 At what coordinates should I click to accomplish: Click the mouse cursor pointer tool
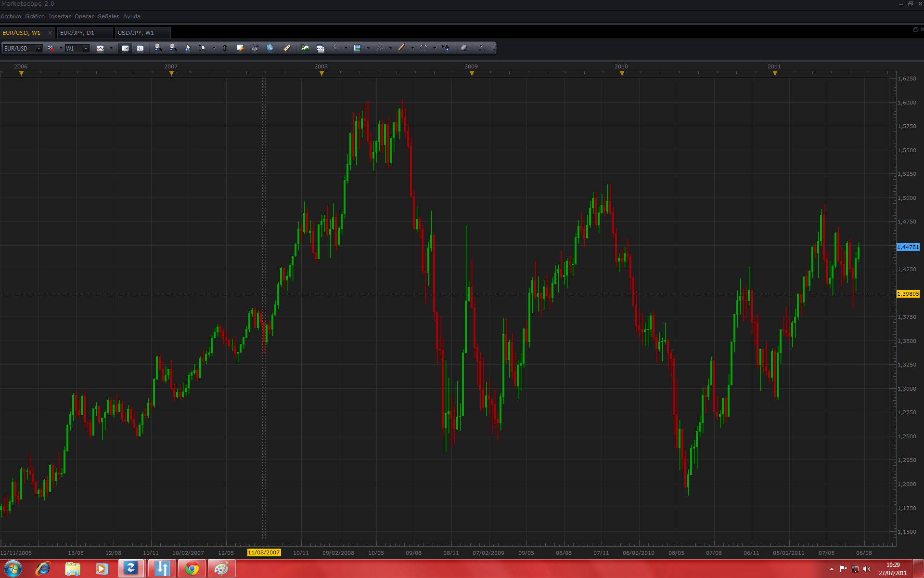point(188,48)
